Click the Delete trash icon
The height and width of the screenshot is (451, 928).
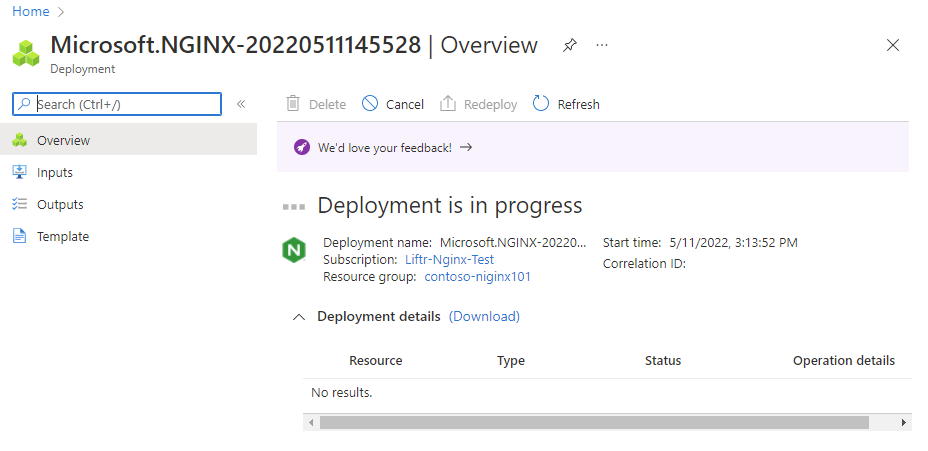click(x=293, y=104)
